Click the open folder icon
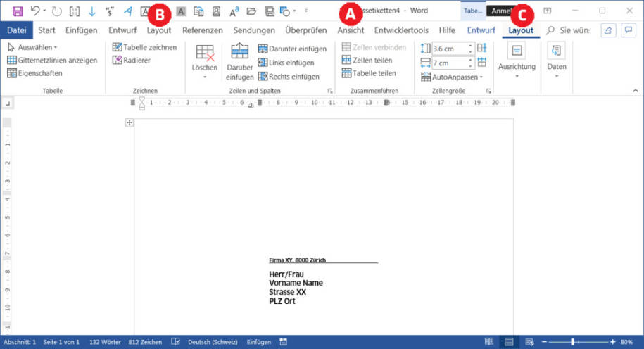 [251, 11]
